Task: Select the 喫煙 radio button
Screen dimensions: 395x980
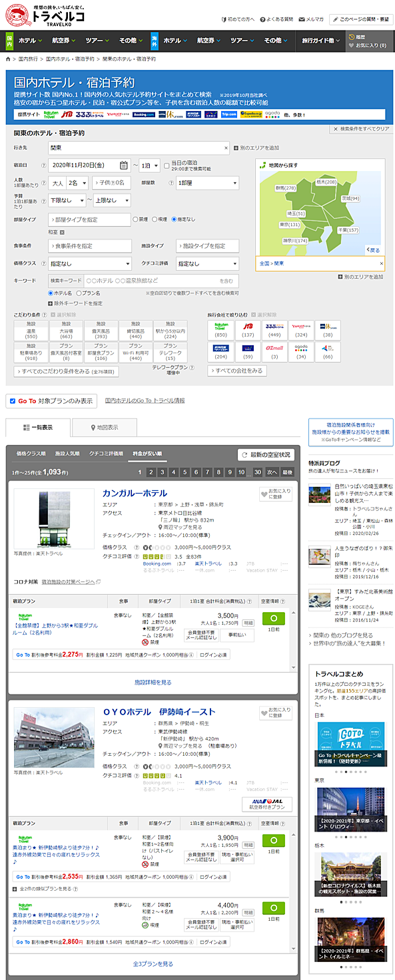Action: 155,219
